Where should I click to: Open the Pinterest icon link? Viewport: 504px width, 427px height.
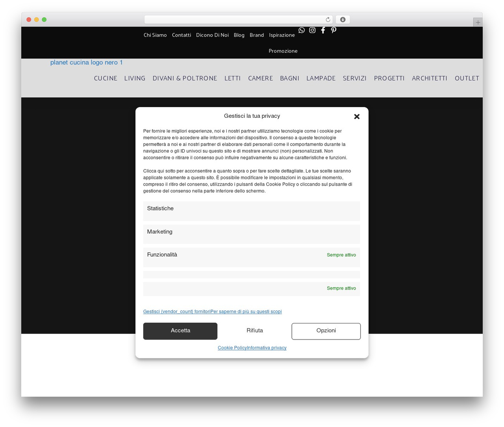point(334,30)
